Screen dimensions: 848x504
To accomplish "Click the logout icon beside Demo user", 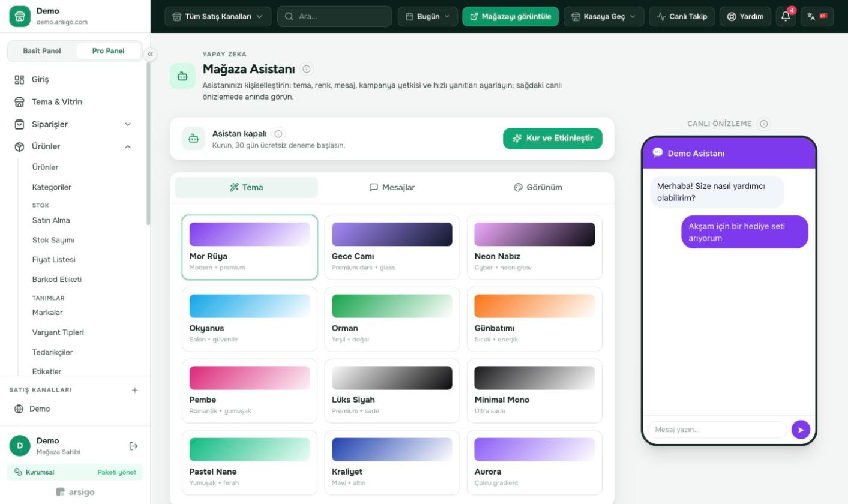I will (x=134, y=446).
